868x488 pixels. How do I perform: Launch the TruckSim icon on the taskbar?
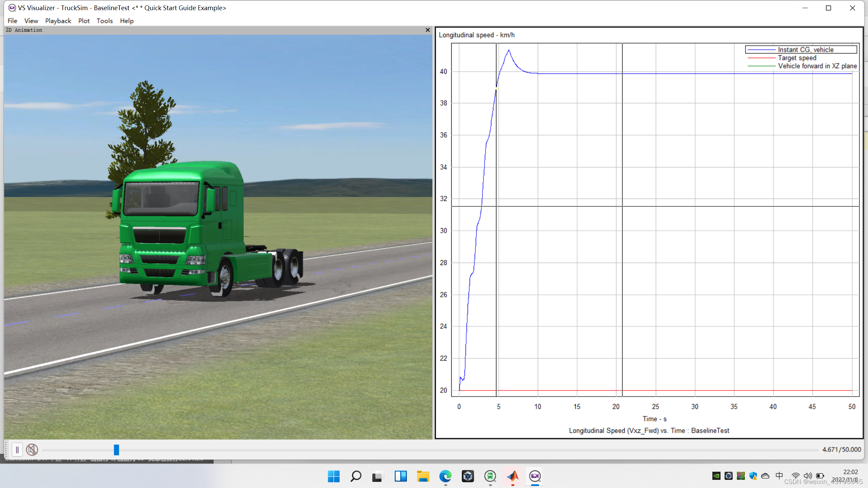(491, 476)
